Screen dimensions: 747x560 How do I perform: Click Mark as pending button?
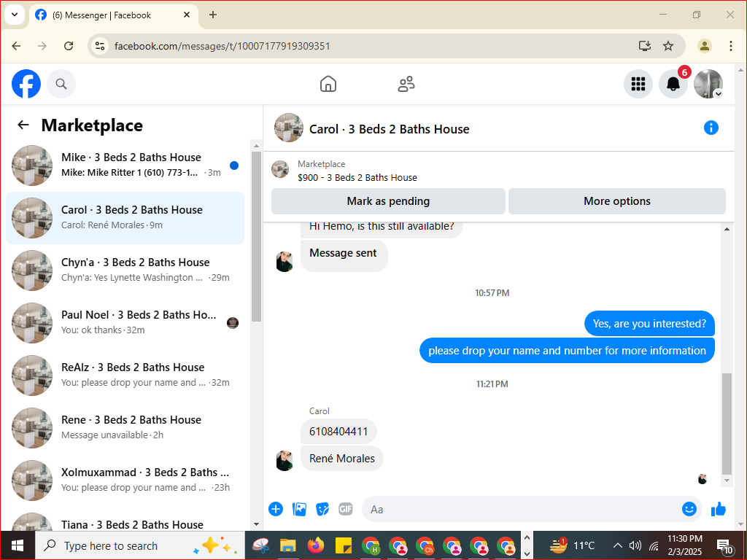click(x=388, y=201)
